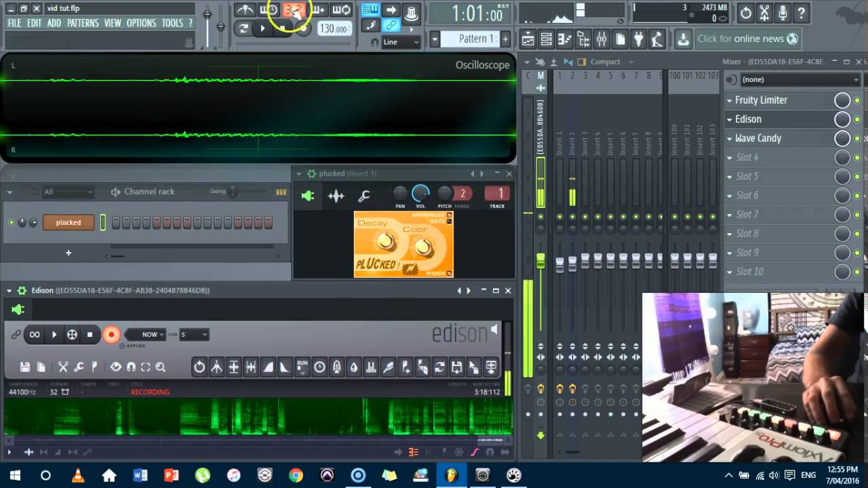Open Edison scissors edit tools
This screenshot has width=868, height=488.
click(63, 367)
